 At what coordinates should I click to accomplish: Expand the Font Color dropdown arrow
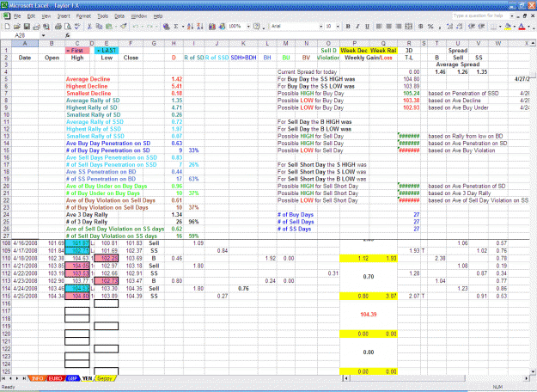point(528,27)
